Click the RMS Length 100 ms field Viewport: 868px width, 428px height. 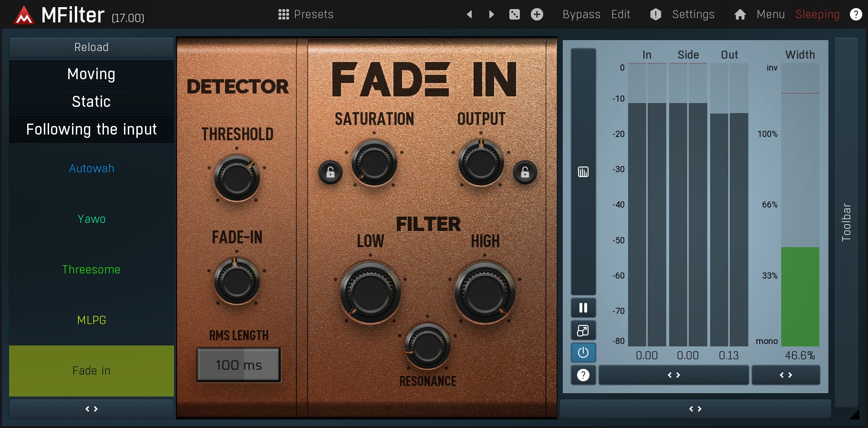coord(238,365)
